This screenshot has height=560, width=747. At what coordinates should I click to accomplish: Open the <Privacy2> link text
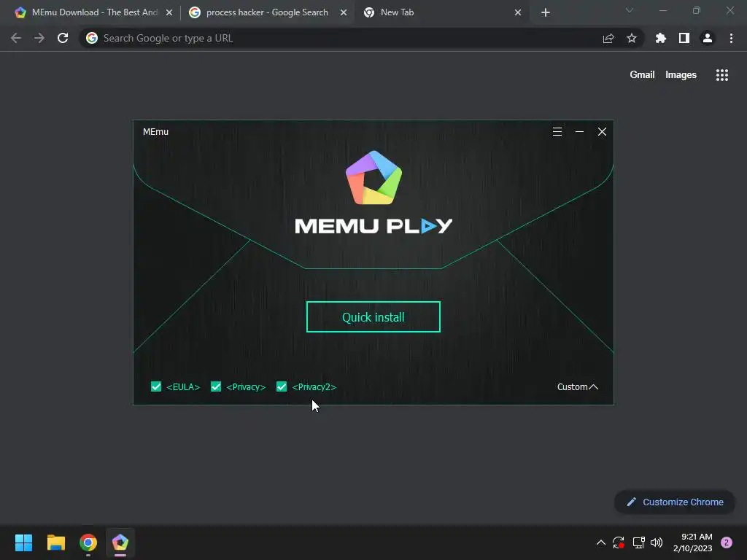coord(314,386)
